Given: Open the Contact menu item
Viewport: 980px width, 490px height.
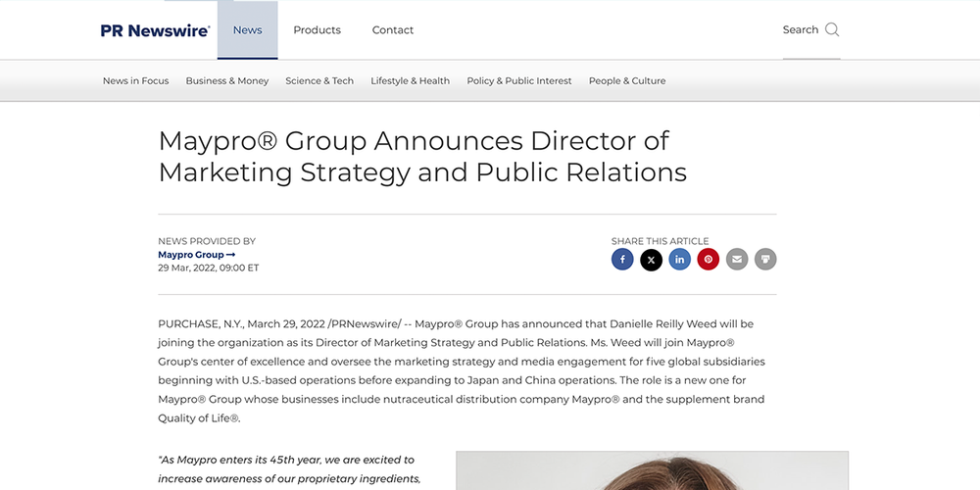Looking at the screenshot, I should point(392,30).
